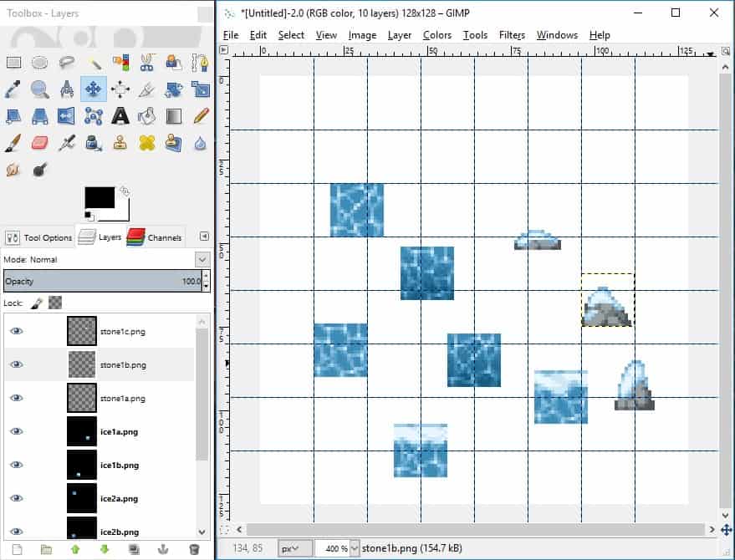Open the image menu button by ruler corner
The height and width of the screenshot is (560, 735).
point(224,49)
